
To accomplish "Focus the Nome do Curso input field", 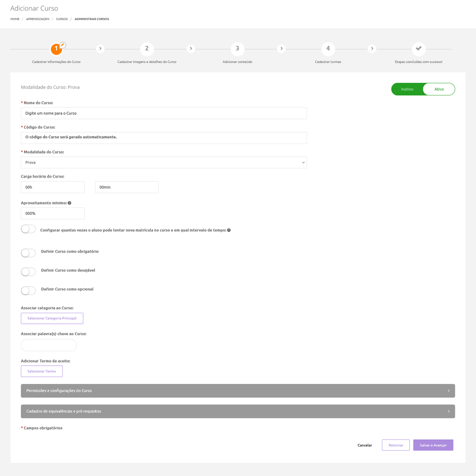I will (x=163, y=113).
